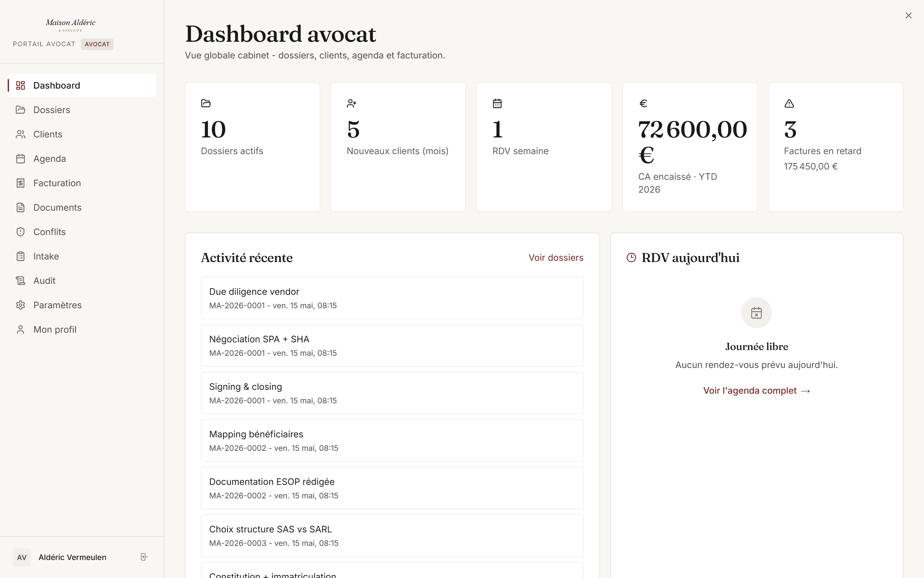
Task: Open Choix structure SAS vs SARL activity
Action: [392, 536]
